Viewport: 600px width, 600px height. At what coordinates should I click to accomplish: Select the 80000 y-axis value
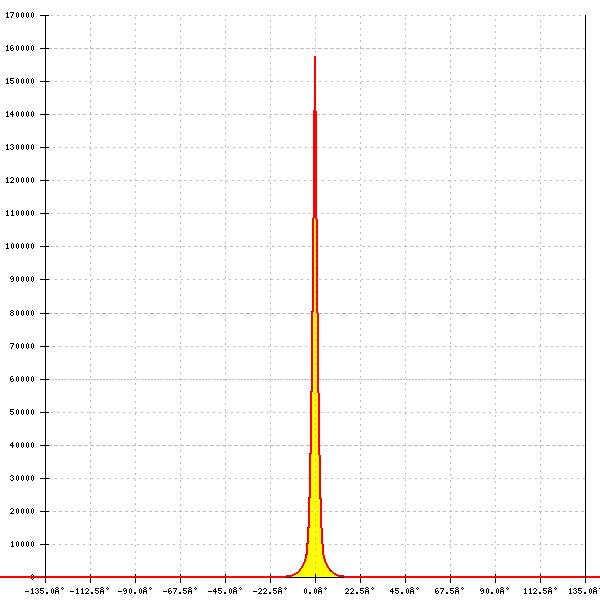22,313
